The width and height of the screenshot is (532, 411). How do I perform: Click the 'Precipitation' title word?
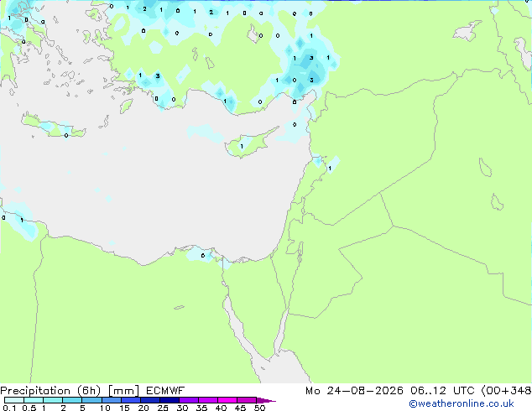coord(35,391)
